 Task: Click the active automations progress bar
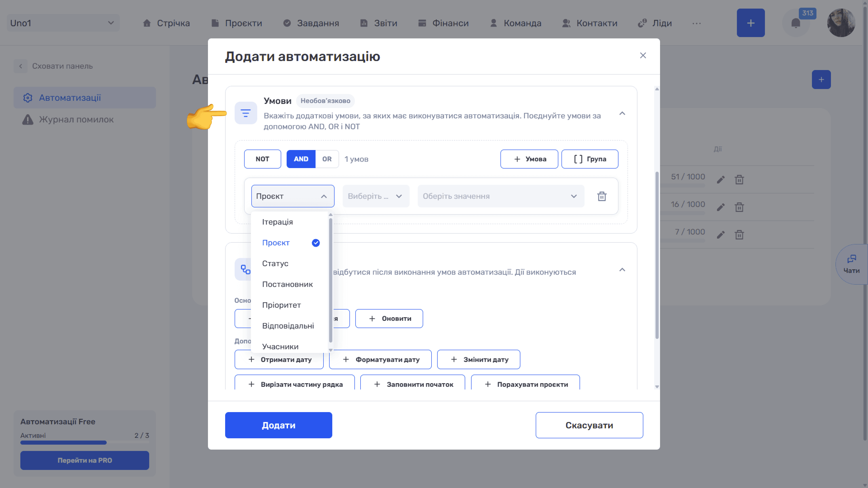85,443
